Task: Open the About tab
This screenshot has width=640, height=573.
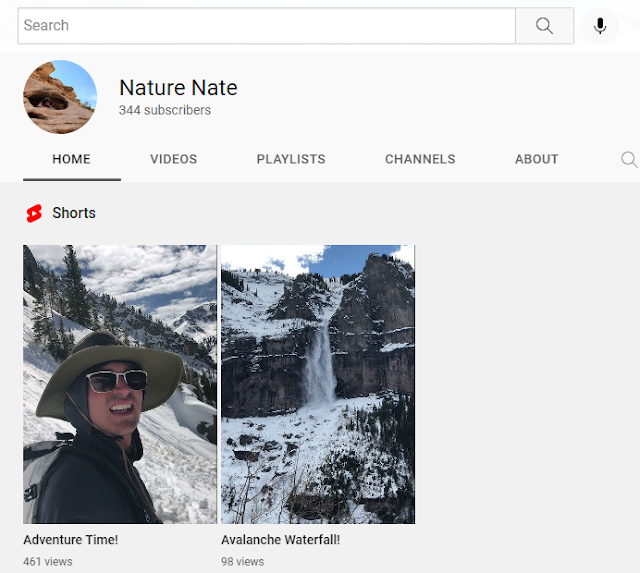Action: coord(537,159)
